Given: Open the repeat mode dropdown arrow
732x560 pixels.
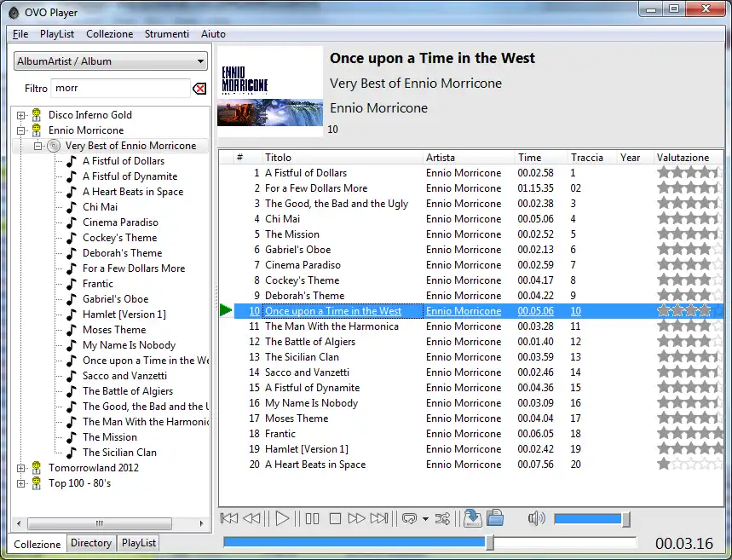Looking at the screenshot, I should [425, 519].
